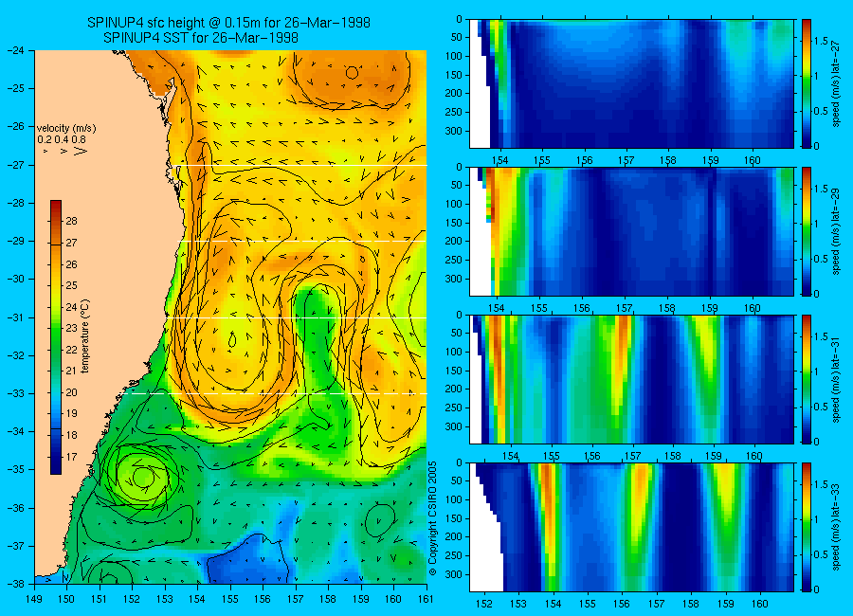The width and height of the screenshot is (853, 616).
Task: Click the "300" depth tick on the lat=-33 panel
Action: [455, 574]
